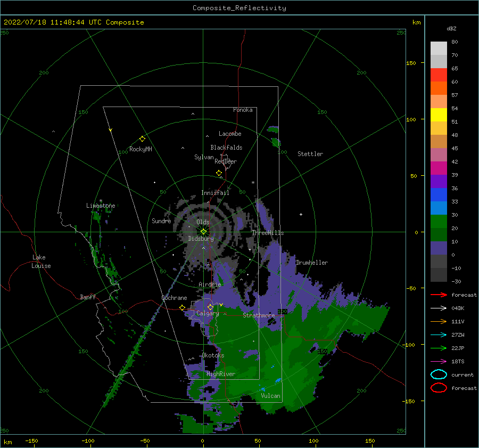Screen dimensions: 479x448
Task: Select the Limestone label
Action: tap(101, 206)
